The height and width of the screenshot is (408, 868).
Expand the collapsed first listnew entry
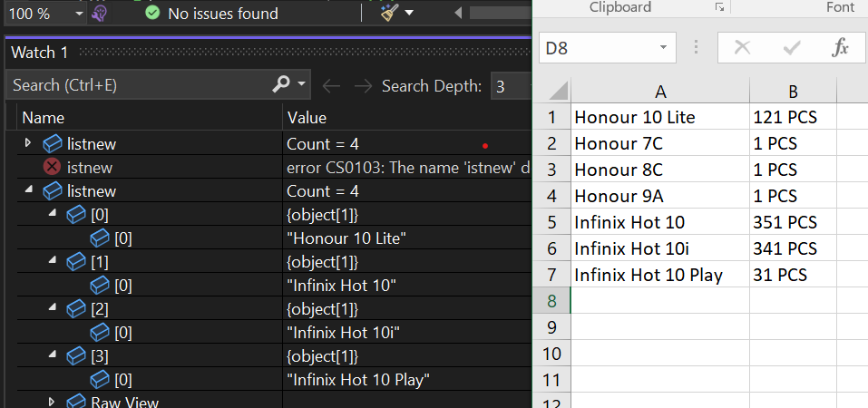(x=28, y=143)
